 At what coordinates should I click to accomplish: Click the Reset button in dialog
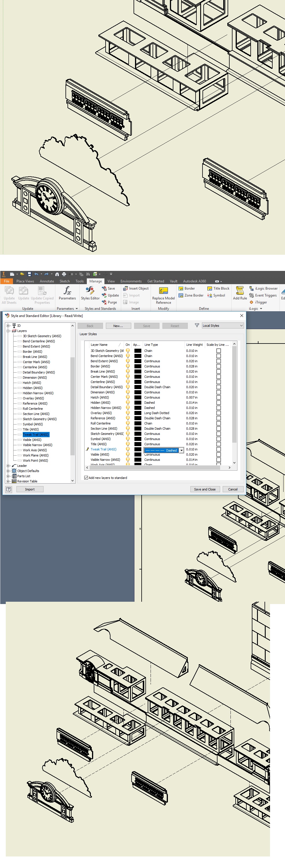pyautogui.click(x=175, y=326)
